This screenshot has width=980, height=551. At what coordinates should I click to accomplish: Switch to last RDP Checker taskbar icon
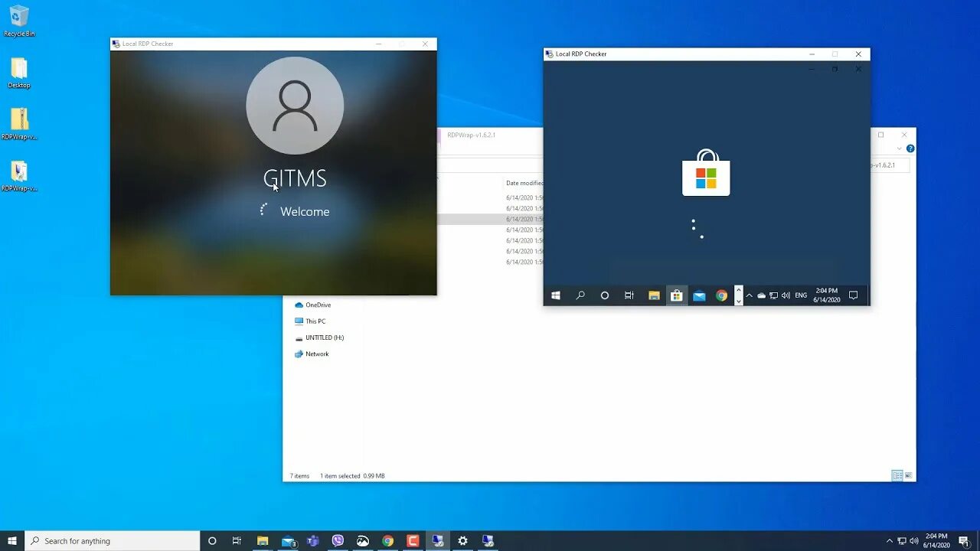click(x=488, y=541)
